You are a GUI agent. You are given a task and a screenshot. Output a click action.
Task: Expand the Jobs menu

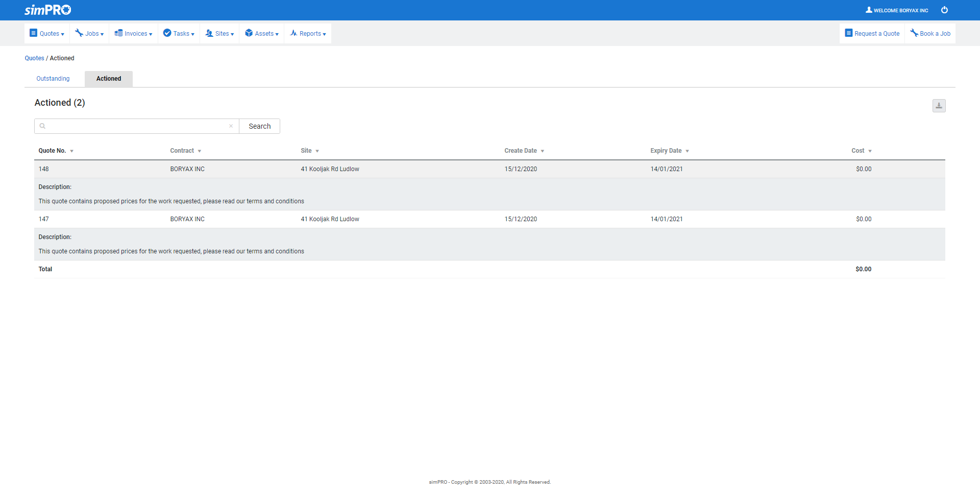tap(89, 34)
